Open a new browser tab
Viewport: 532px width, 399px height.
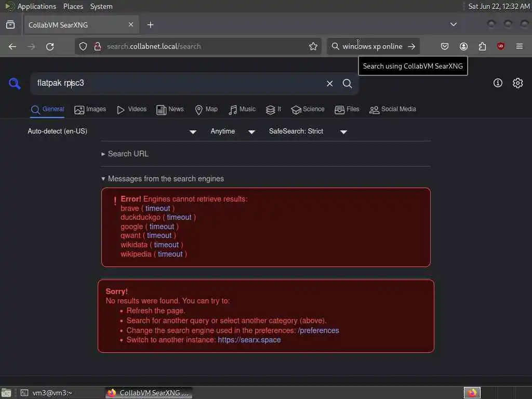tap(150, 25)
